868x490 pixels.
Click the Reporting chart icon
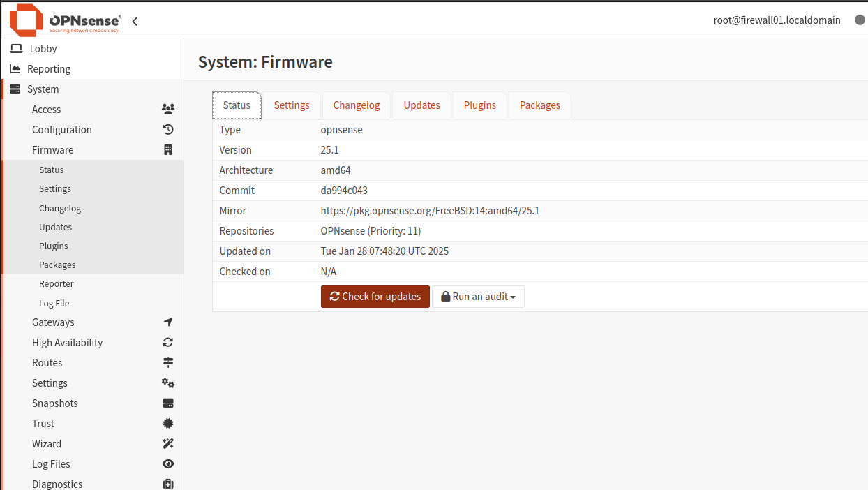click(x=15, y=69)
